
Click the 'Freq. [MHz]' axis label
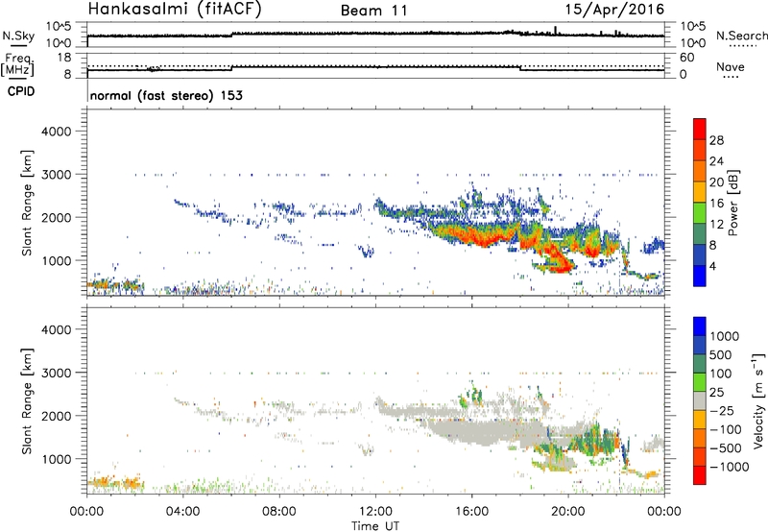(18, 65)
